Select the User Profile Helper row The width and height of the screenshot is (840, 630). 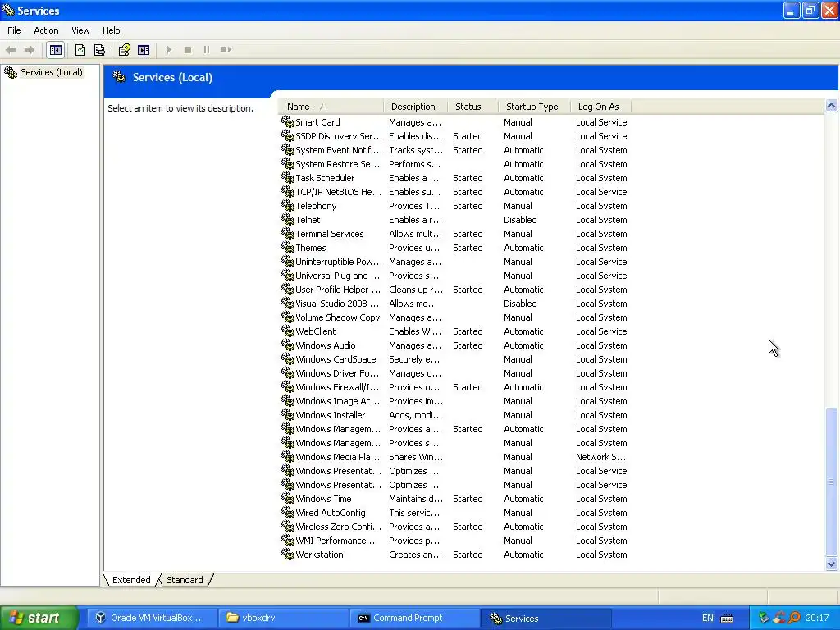[454, 290]
